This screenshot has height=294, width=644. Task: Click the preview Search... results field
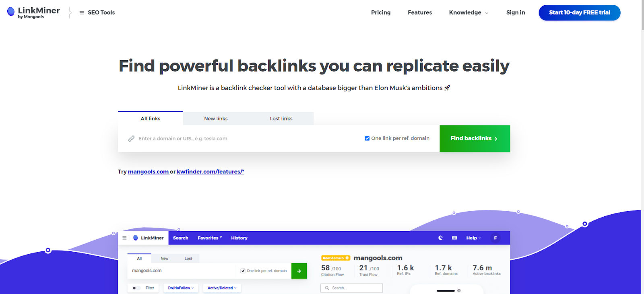click(x=351, y=288)
